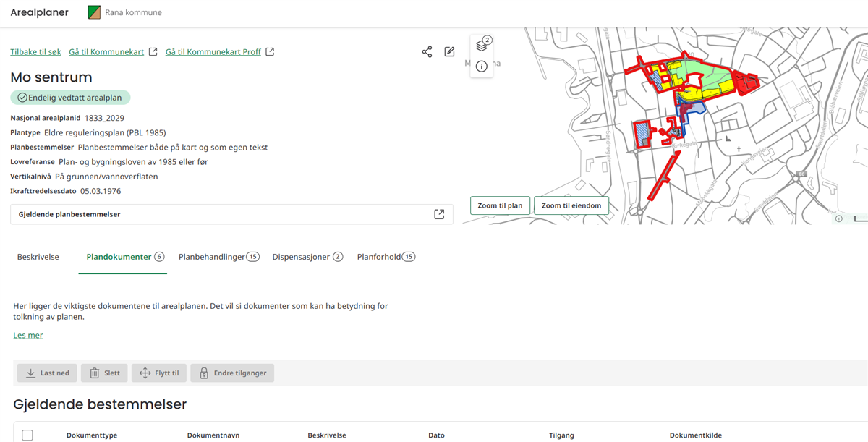
Task: Open the Planforhold tab
Action: pyautogui.click(x=386, y=257)
